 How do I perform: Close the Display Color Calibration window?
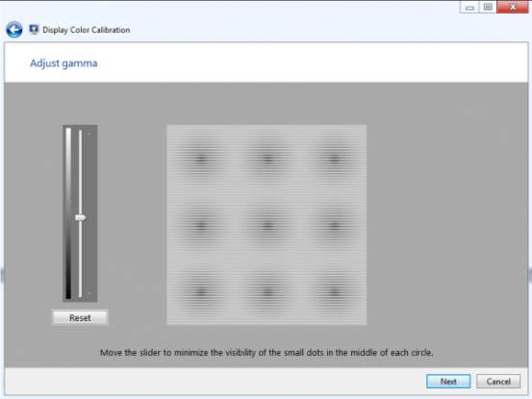coord(513,7)
